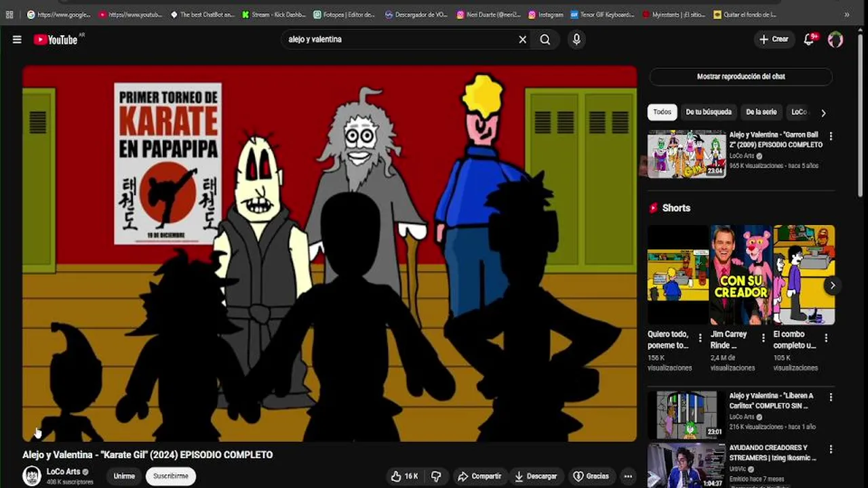This screenshot has width=868, height=488.
Task: Open the Crear button
Action: pos(774,39)
